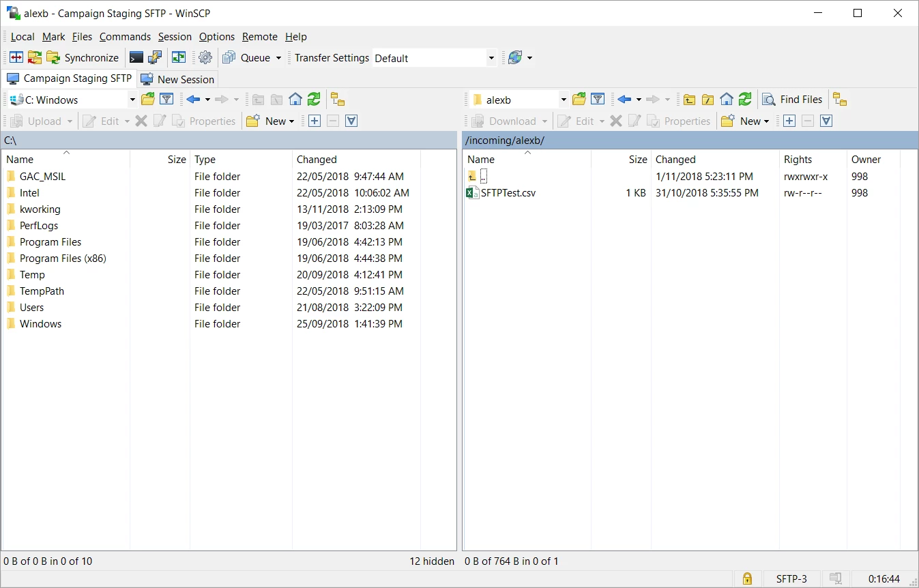The image size is (919, 588).
Task: Click remote panel Filter icon
Action: click(598, 100)
